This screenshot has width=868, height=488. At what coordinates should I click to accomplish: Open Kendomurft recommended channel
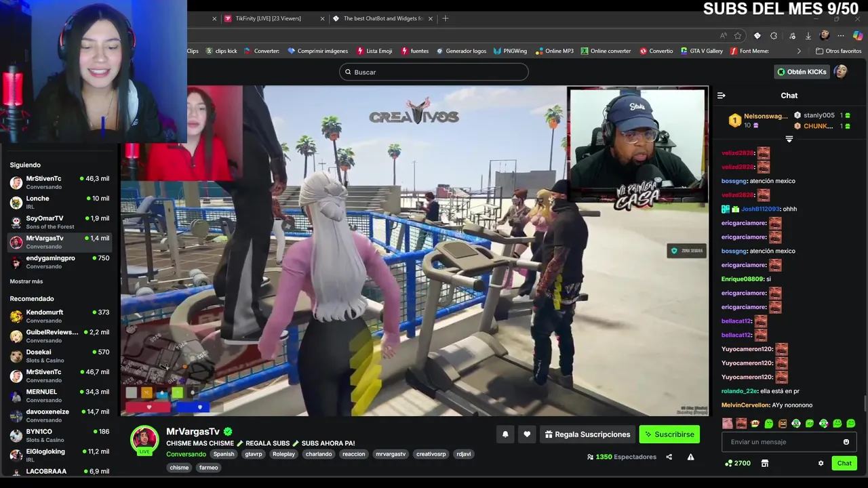point(59,316)
